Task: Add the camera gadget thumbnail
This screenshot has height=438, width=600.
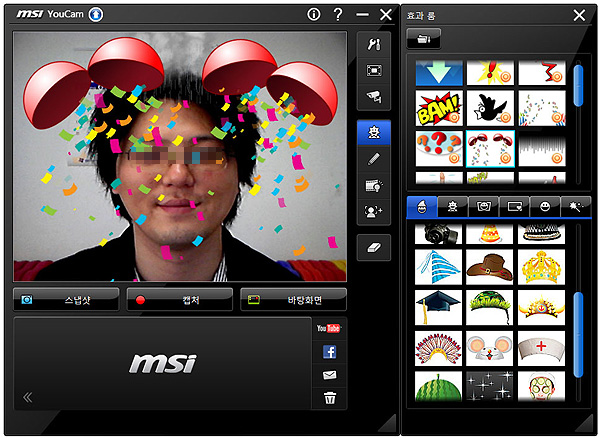Action: [x=438, y=234]
